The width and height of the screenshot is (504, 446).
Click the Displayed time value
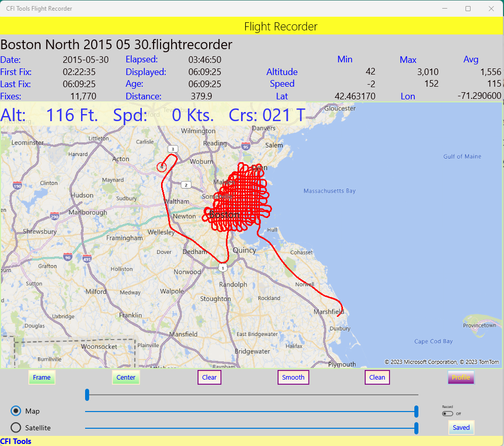click(x=205, y=71)
